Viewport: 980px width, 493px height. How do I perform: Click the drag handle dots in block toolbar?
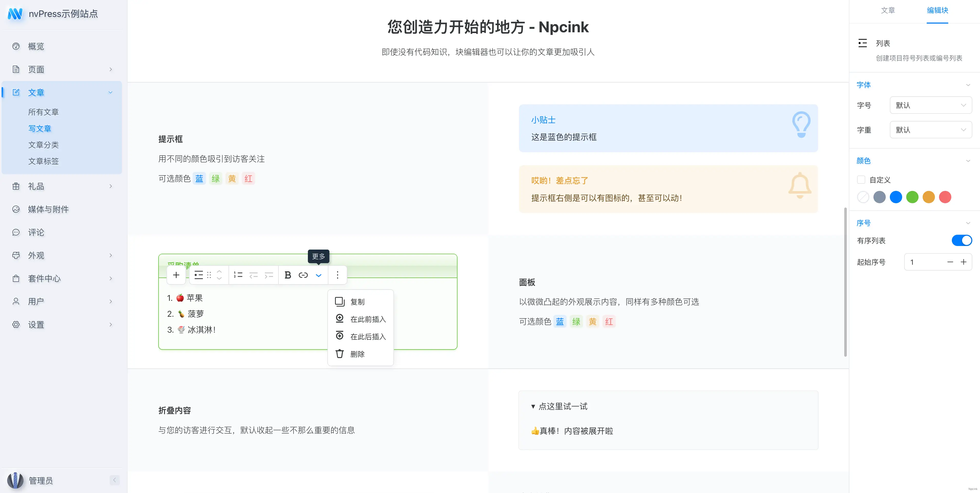209,275
